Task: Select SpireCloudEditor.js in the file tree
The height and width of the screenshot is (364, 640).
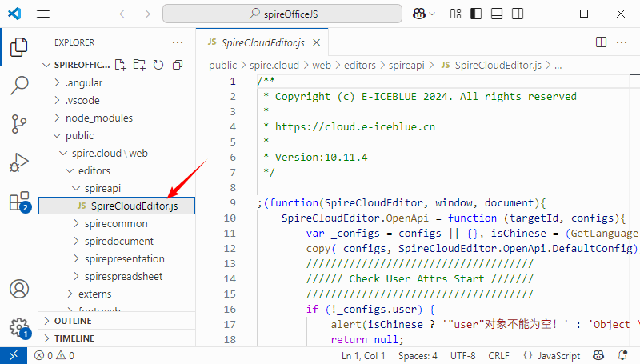Action: click(x=117, y=206)
